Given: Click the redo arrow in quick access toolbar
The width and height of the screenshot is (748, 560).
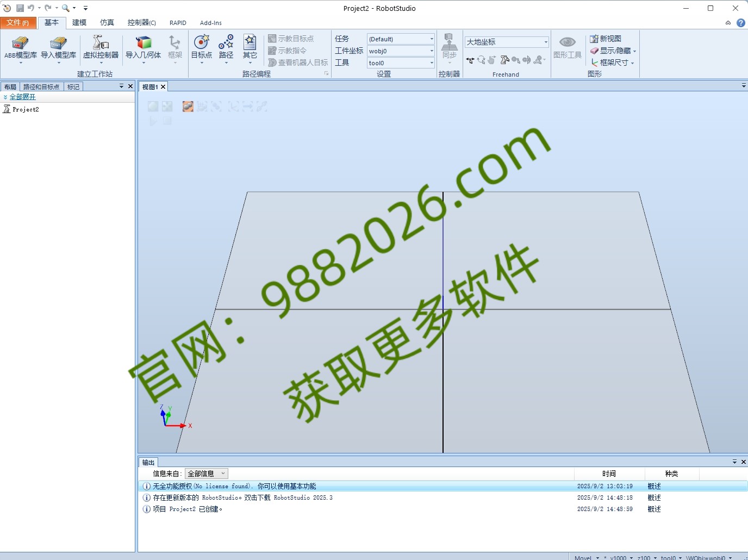Looking at the screenshot, I should tap(48, 8).
